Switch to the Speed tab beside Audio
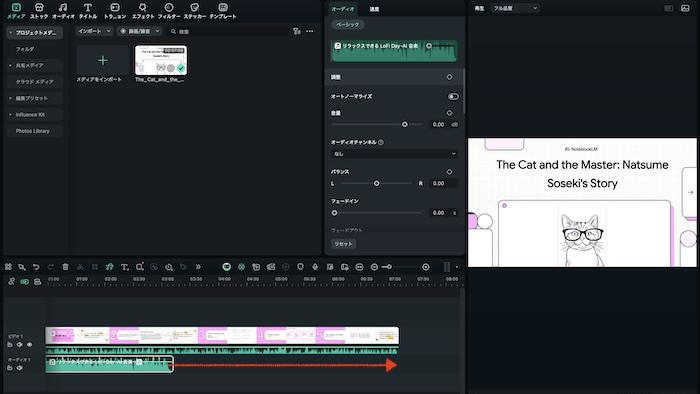The image size is (700, 394). 374,9
